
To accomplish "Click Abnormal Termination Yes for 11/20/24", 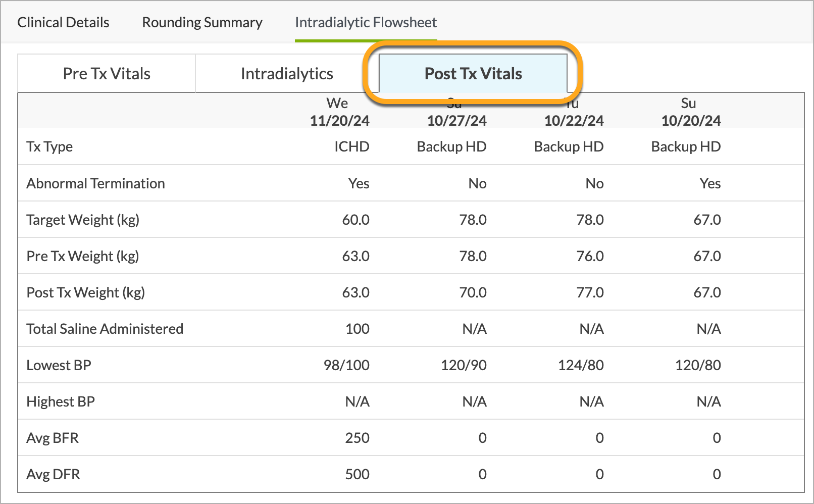I will pos(359,183).
